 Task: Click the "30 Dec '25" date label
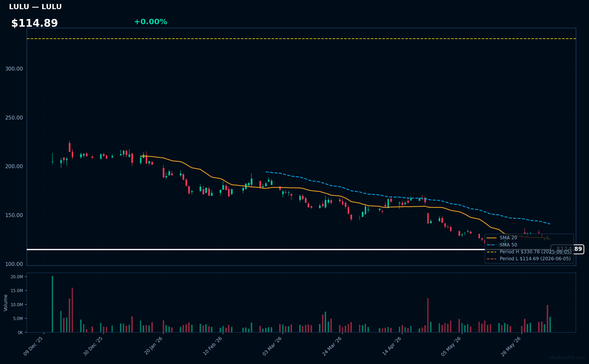(x=93, y=346)
